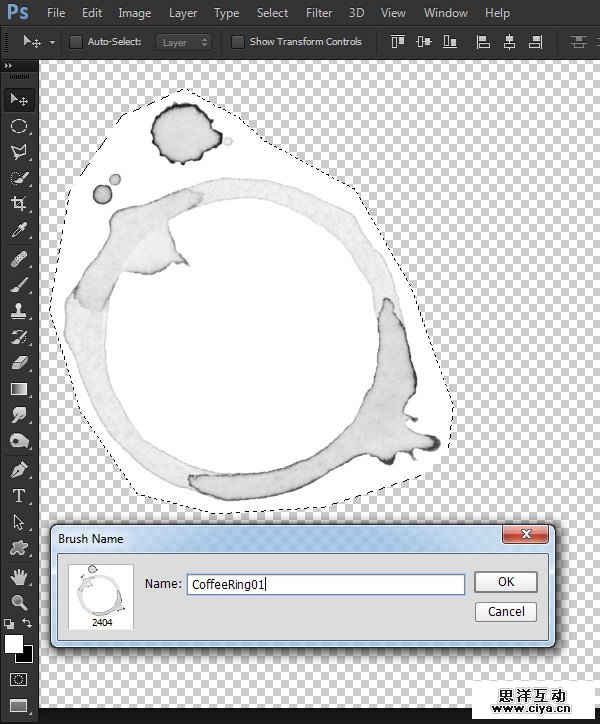Toggle Quick Mask mode button
The height and width of the screenshot is (724, 600).
pyautogui.click(x=19, y=679)
